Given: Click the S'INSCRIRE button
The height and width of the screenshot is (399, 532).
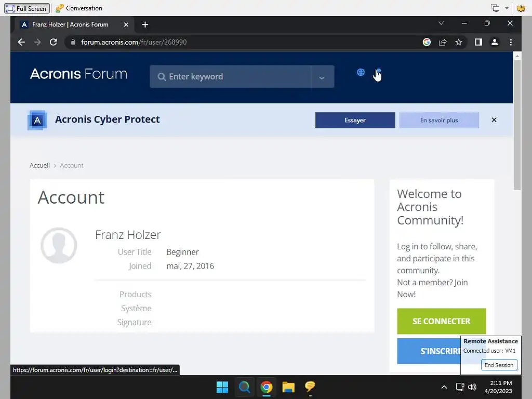Looking at the screenshot, I should (x=429, y=351).
